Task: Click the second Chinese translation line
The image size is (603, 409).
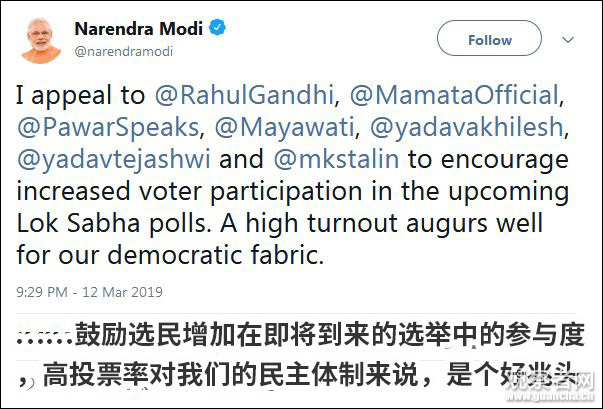Action: [280, 379]
